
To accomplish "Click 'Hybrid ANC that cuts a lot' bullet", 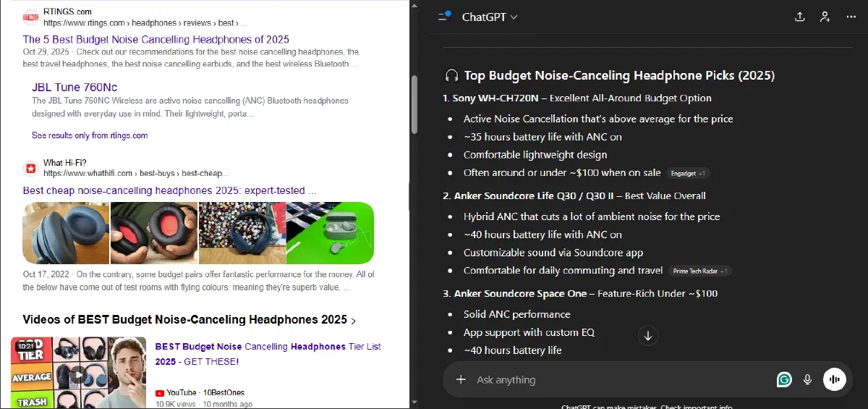I will [x=592, y=216].
